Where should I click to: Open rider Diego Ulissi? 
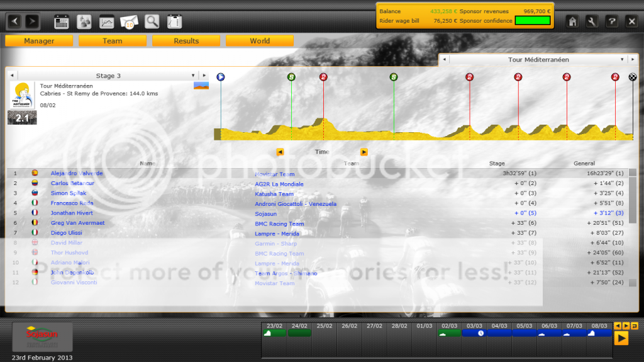click(66, 232)
